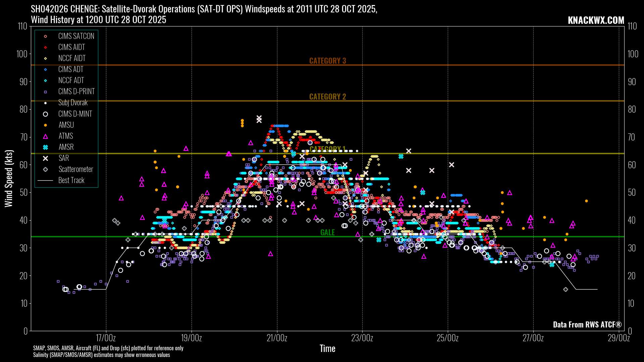This screenshot has height=362, width=644.
Task: Click the cyan AMSR cross legend icon
Action: (x=46, y=147)
